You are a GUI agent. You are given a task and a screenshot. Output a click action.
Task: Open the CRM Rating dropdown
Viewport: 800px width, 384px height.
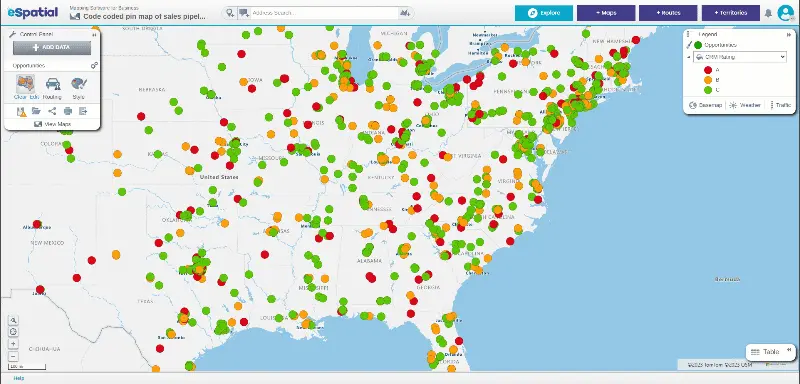740,57
